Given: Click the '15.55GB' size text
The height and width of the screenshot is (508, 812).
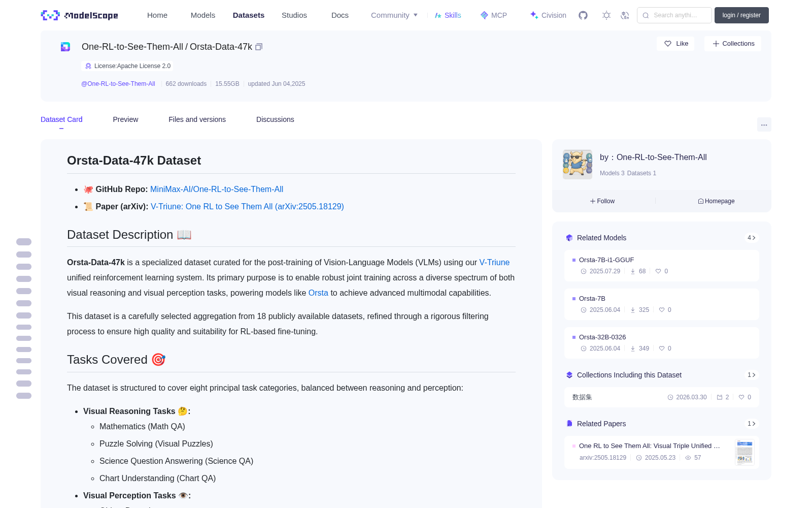Looking at the screenshot, I should (x=227, y=84).
